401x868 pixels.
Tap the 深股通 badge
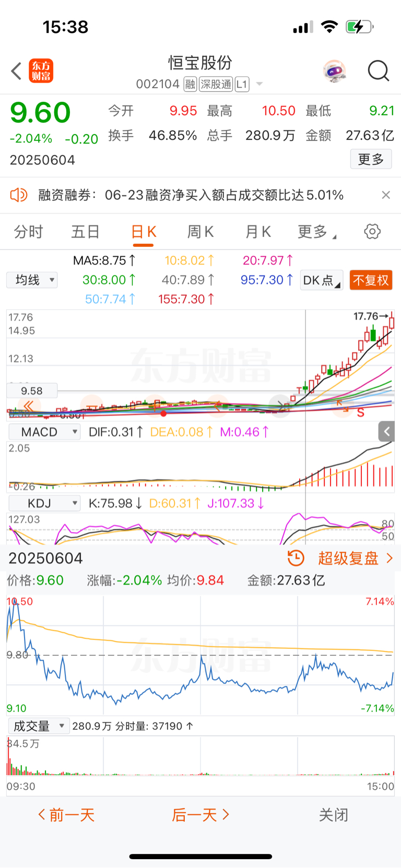tap(216, 84)
